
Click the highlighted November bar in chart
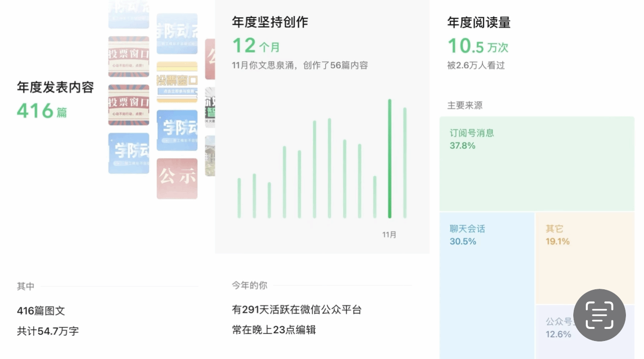point(390,158)
